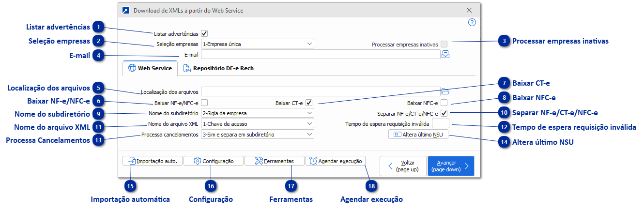Image resolution: width=644 pixels, height=212 pixels.
Task: Open the help question mark icon
Action: click(472, 22)
